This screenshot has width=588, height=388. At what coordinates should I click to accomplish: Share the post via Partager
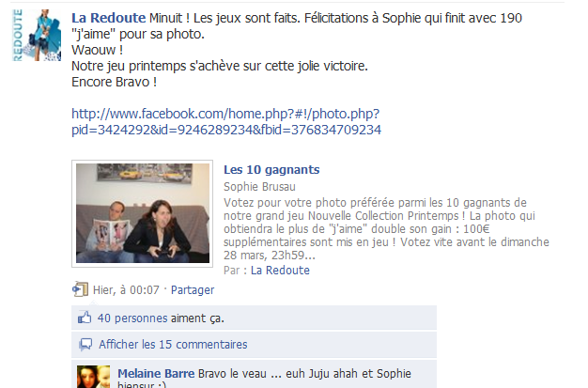tap(193, 290)
